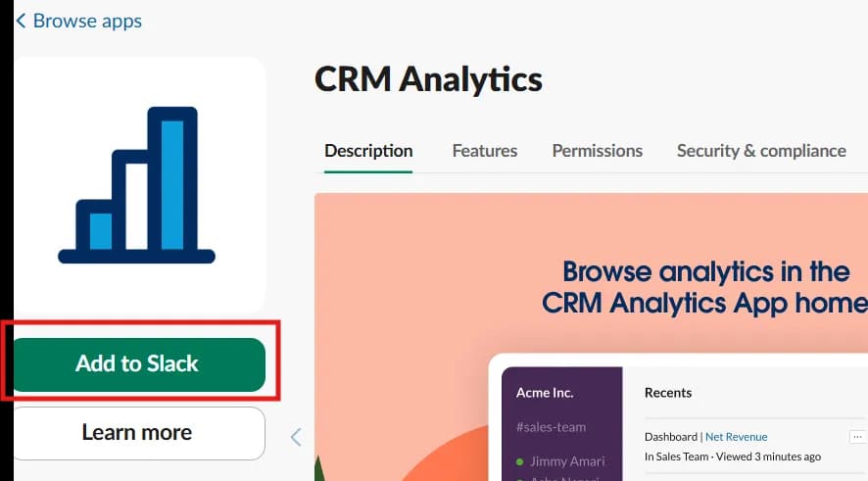The height and width of the screenshot is (481, 868).
Task: Open the ellipsis menu beside Net Revenue
Action: pos(857,437)
